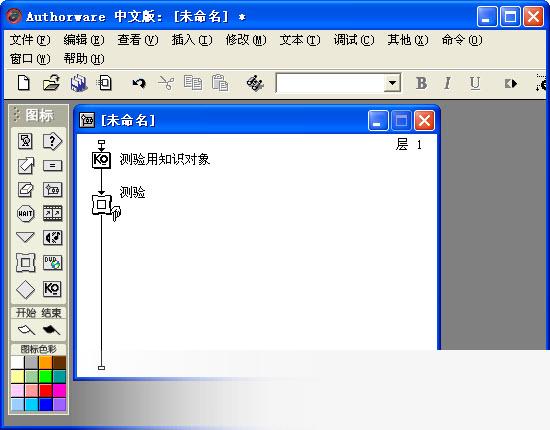Screen dimensions: 550x430
Task: Select the Decision diamond icon
Action: [25, 289]
